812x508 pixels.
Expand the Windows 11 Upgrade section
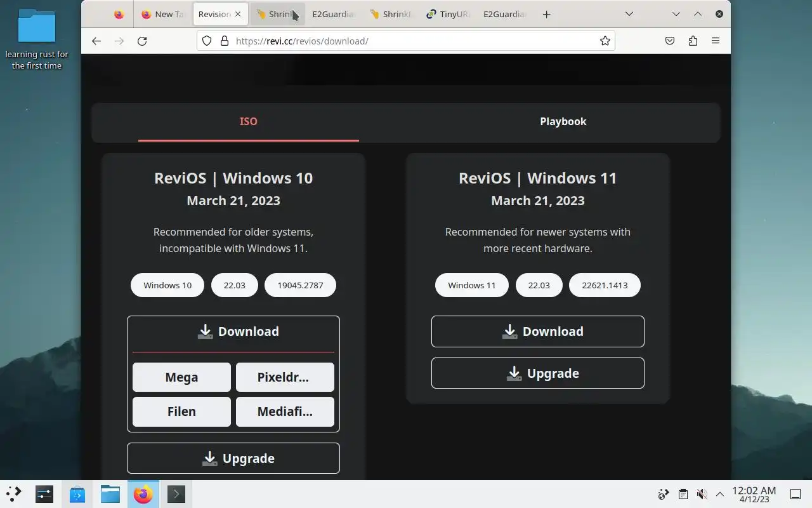tap(538, 373)
